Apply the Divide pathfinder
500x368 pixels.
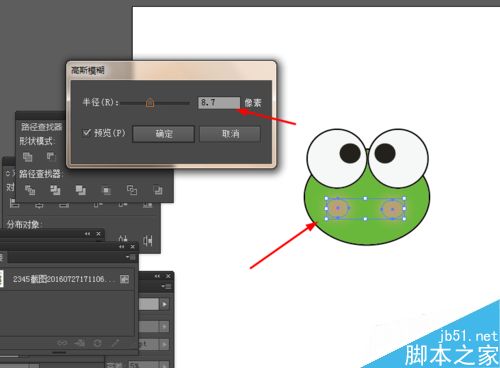30,190
